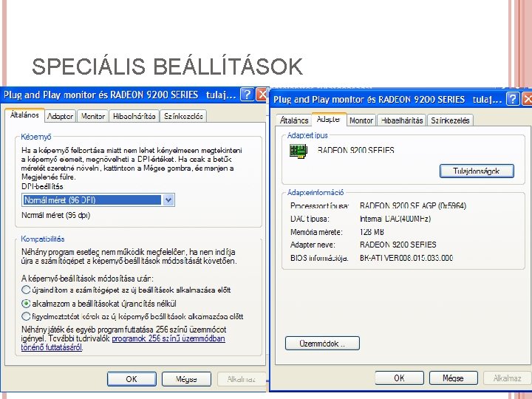
Task: Select the Adapter tab in right dialog
Action: click(x=328, y=119)
